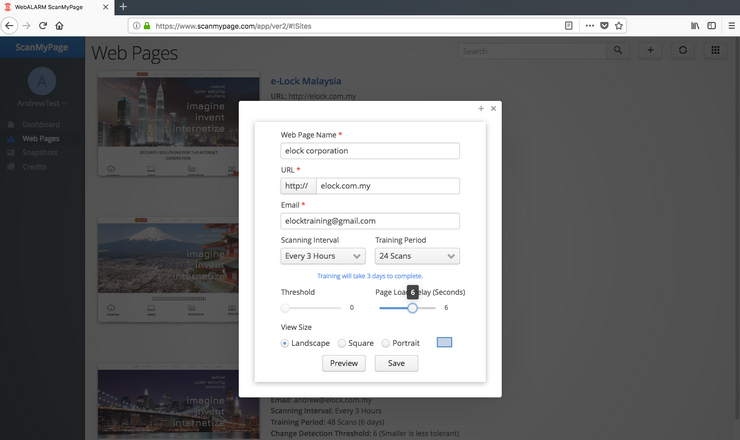
Task: Click the browser Forward arrow
Action: [26, 25]
